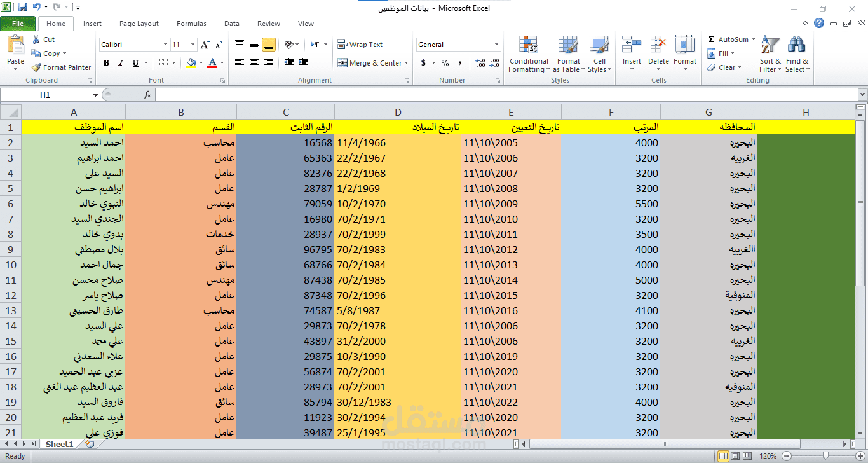Click the AutoSum sigma icon

[712, 39]
